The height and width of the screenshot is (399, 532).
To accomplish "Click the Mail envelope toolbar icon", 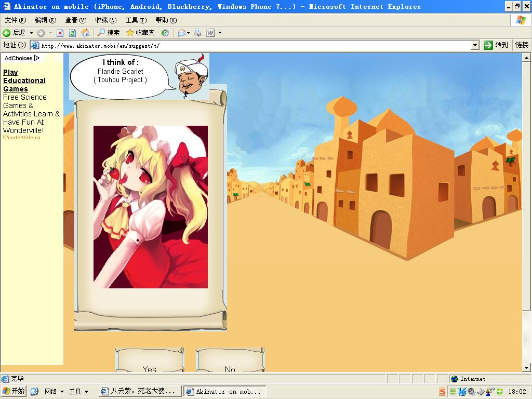I will click(181, 33).
